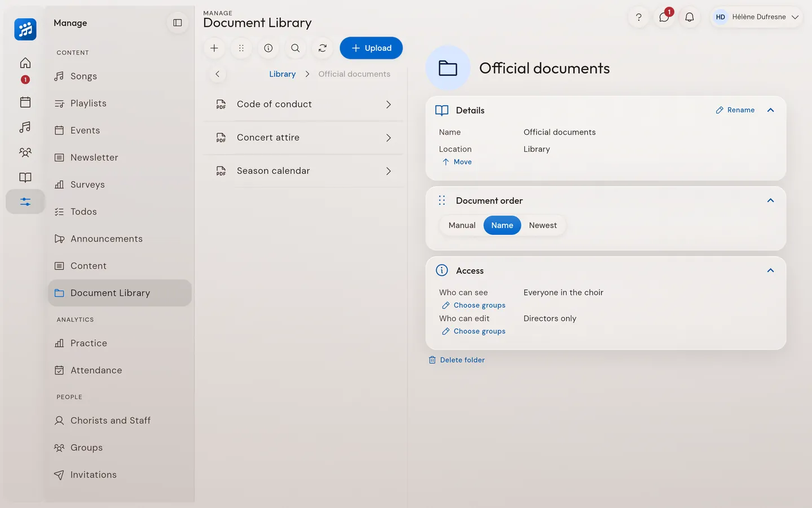Screen dimensions: 812x508
Task: Select Newest document order
Action: point(543,225)
